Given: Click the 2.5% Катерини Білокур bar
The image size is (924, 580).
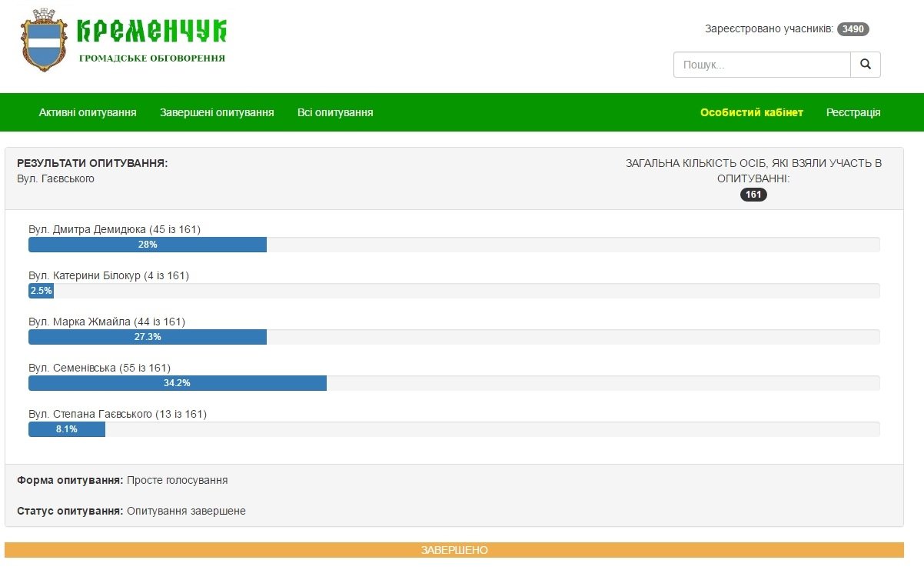Looking at the screenshot, I should click(x=41, y=291).
